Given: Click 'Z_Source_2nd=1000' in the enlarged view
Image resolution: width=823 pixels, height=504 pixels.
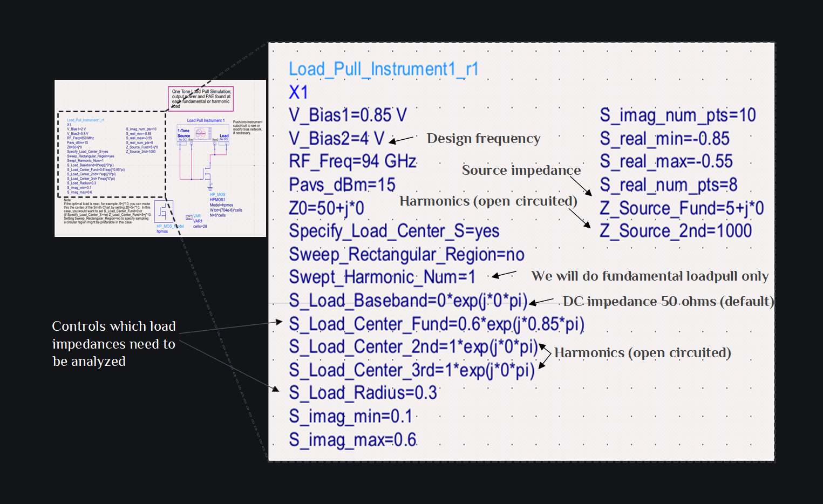Looking at the screenshot, I should coord(676,231).
